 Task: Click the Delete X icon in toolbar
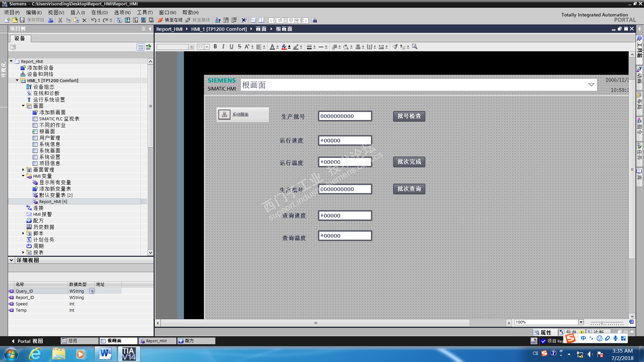pyautogui.click(x=85, y=20)
